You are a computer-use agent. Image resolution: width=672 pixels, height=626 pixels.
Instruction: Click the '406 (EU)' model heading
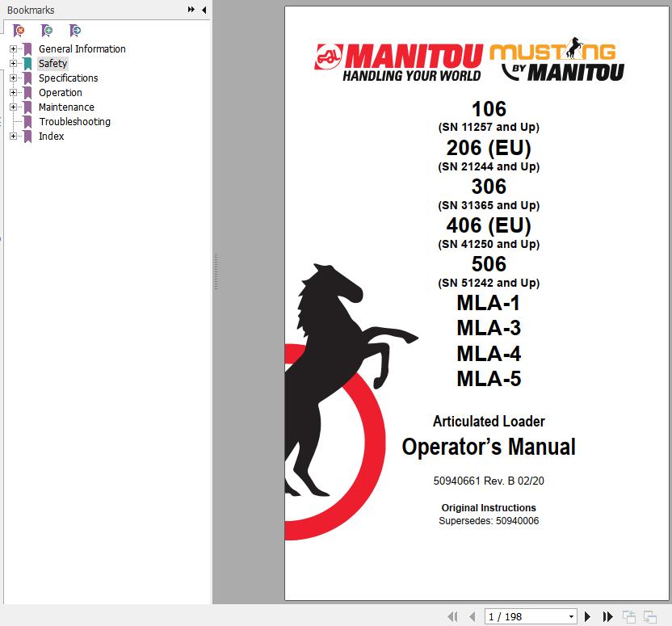tap(489, 225)
